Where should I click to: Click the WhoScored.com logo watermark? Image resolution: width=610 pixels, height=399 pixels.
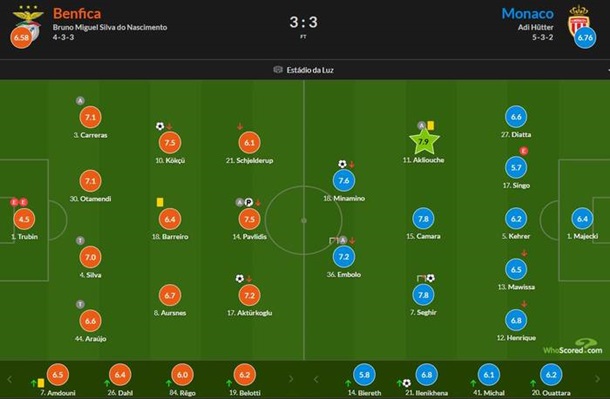(573, 346)
